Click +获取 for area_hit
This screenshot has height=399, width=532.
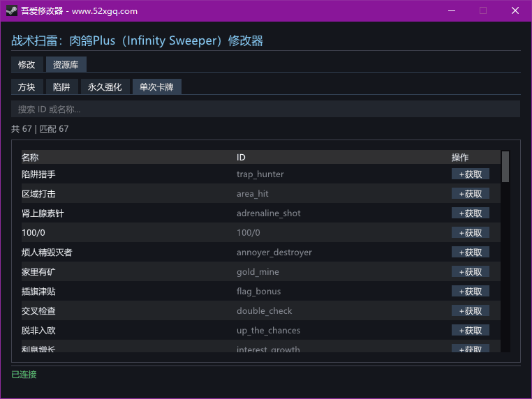[471, 193]
